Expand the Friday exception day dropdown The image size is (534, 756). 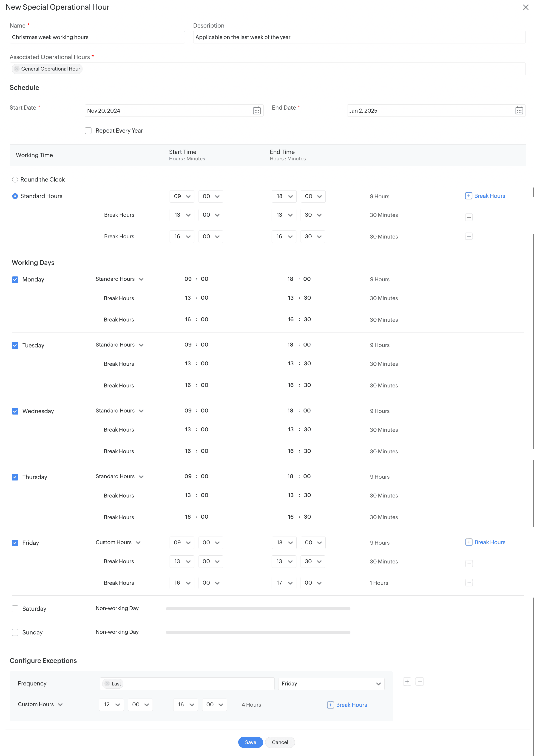coord(331,684)
